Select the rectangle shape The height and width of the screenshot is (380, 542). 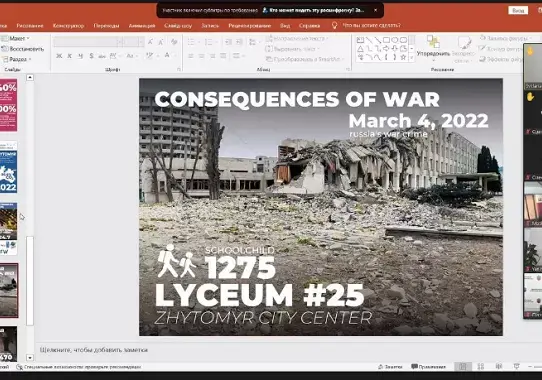tap(386, 40)
